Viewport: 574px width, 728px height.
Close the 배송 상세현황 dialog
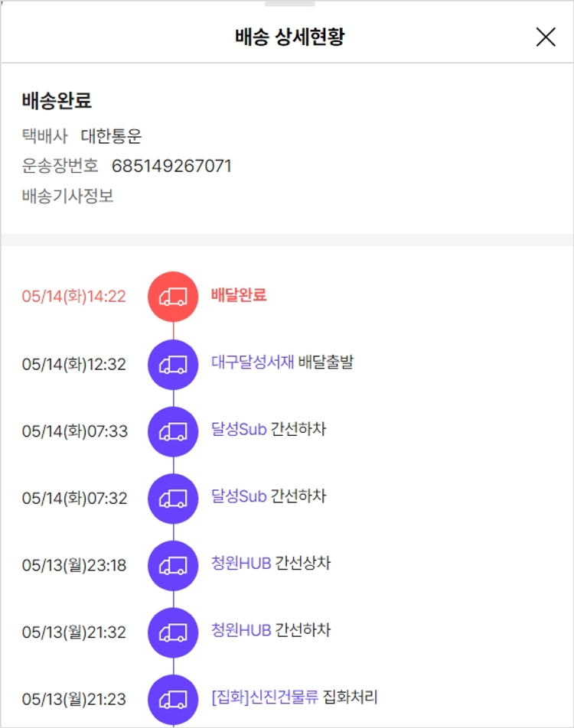tap(546, 37)
